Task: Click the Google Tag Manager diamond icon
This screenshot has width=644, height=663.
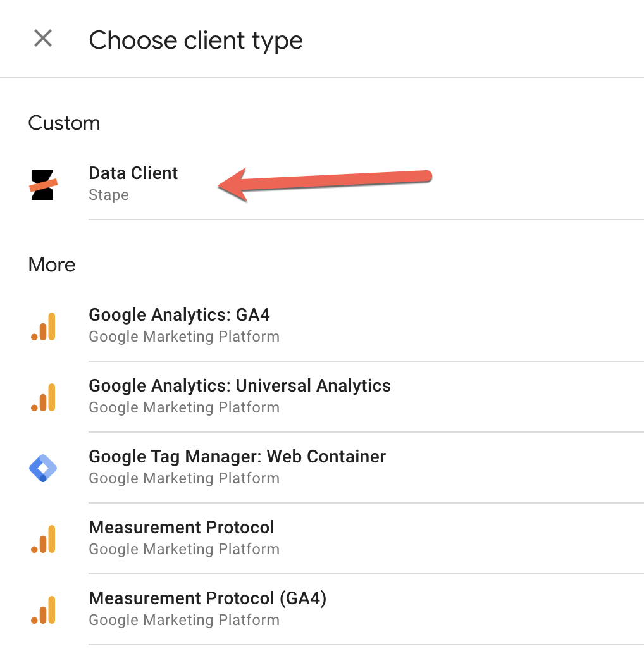Action: [x=43, y=468]
